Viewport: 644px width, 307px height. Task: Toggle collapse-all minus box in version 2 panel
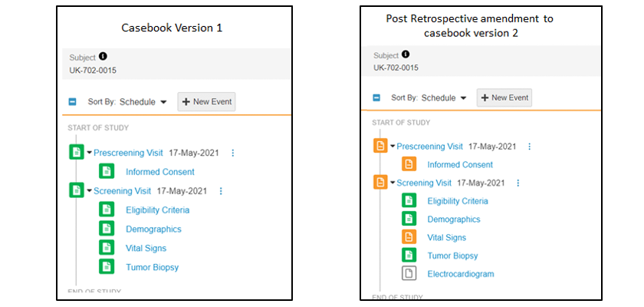tap(376, 97)
